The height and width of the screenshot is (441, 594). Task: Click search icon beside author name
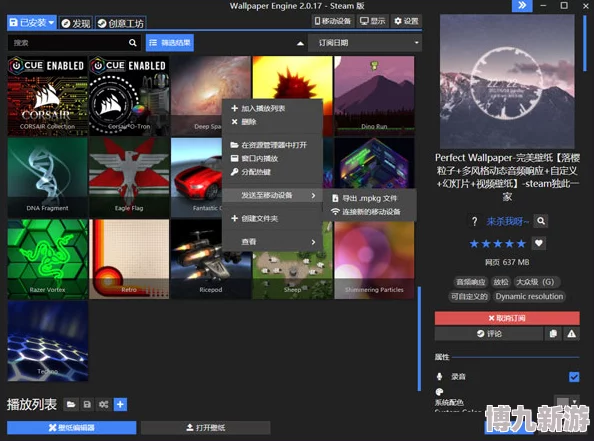point(541,221)
